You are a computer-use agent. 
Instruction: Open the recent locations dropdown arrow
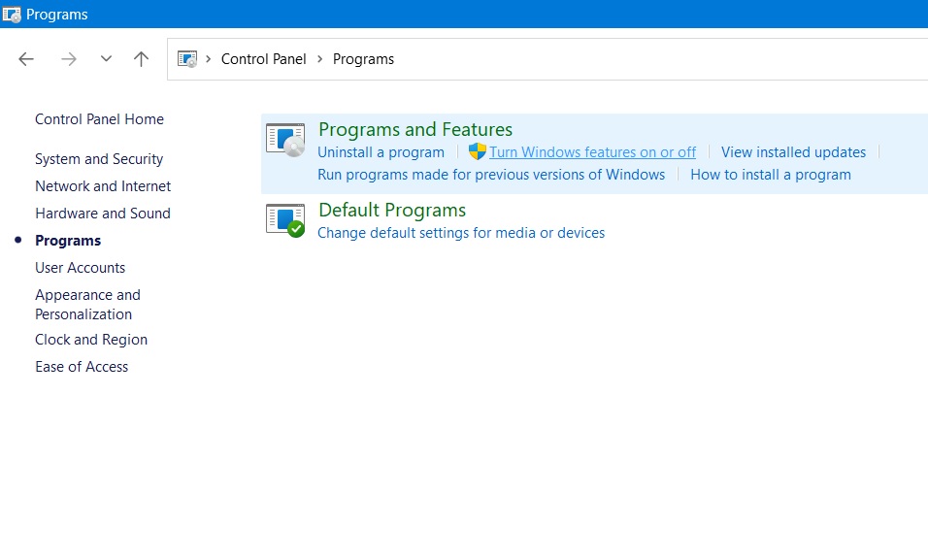coord(106,58)
